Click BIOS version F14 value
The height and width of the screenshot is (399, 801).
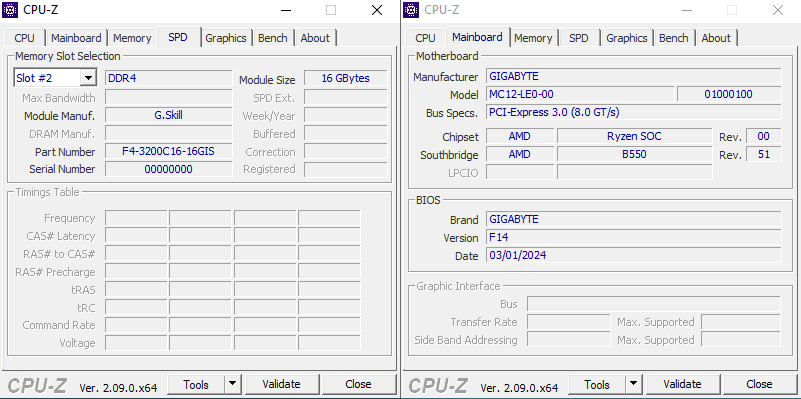[x=633, y=237]
